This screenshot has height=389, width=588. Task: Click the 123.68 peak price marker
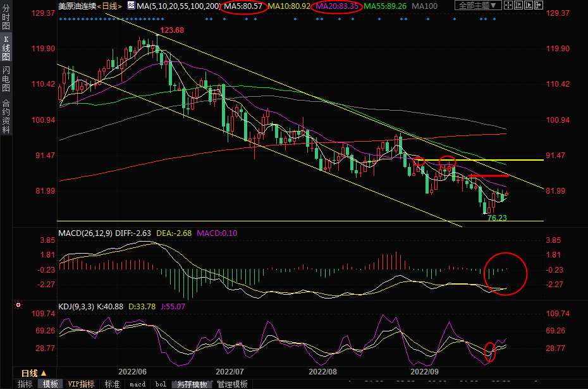(172, 30)
